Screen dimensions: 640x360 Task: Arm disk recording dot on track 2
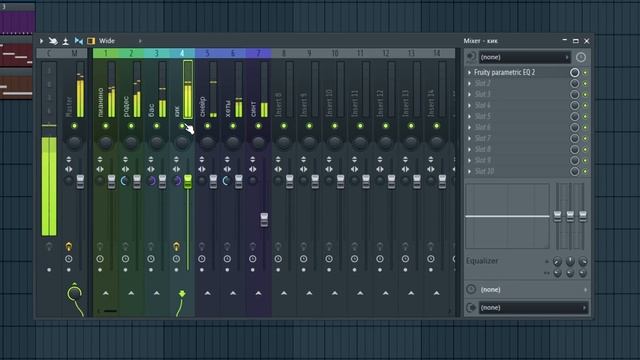(125, 270)
